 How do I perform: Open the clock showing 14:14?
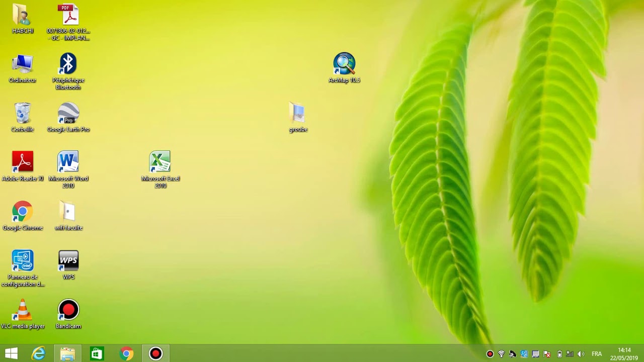(x=624, y=354)
